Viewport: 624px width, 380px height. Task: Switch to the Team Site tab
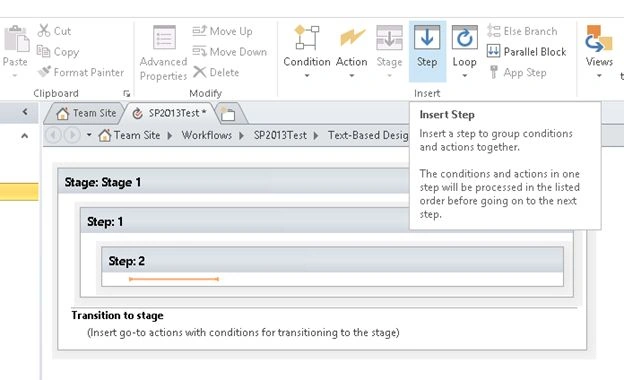pyautogui.click(x=85, y=113)
